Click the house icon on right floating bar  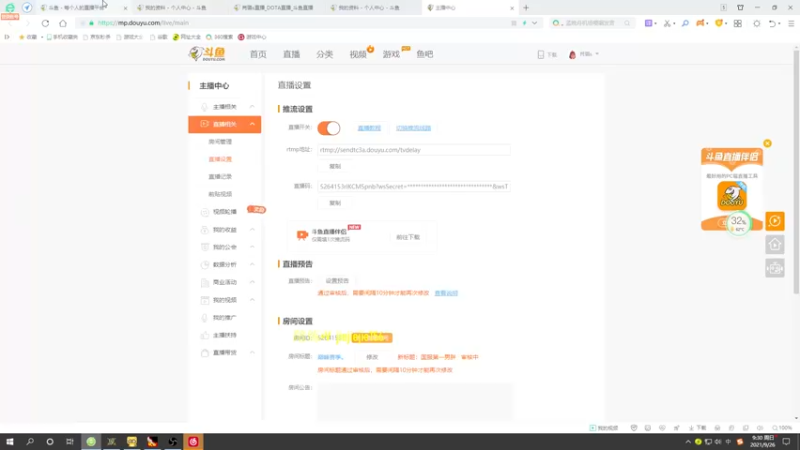pyautogui.click(x=774, y=244)
